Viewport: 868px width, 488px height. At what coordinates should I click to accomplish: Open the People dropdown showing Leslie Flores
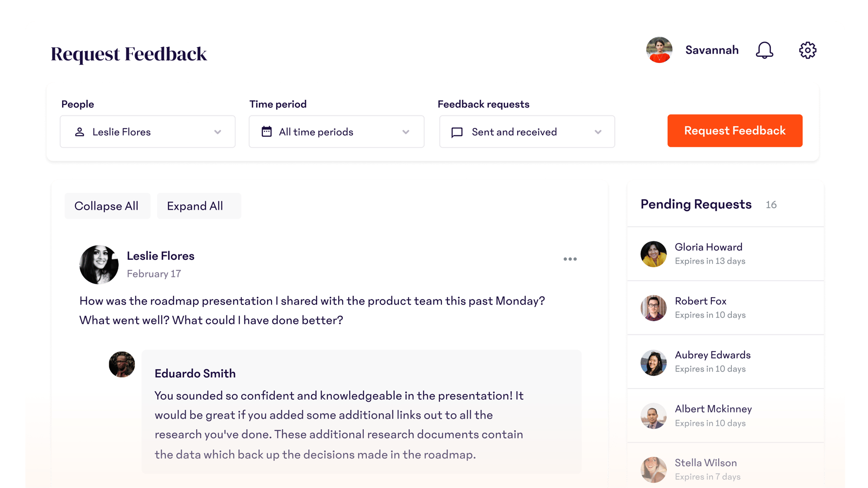[148, 132]
